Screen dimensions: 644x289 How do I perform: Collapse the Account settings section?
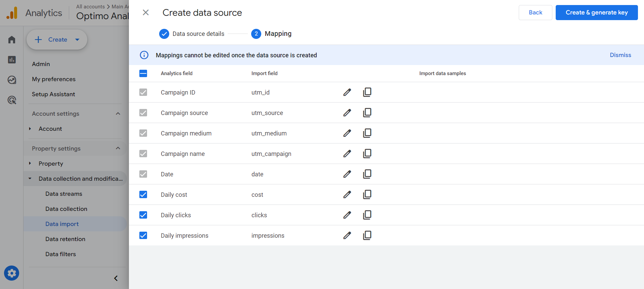click(x=118, y=114)
